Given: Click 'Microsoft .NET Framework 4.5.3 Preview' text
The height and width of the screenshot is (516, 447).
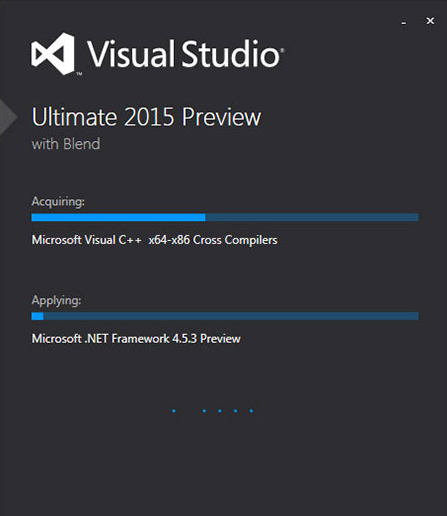Looking at the screenshot, I should 136,339.
